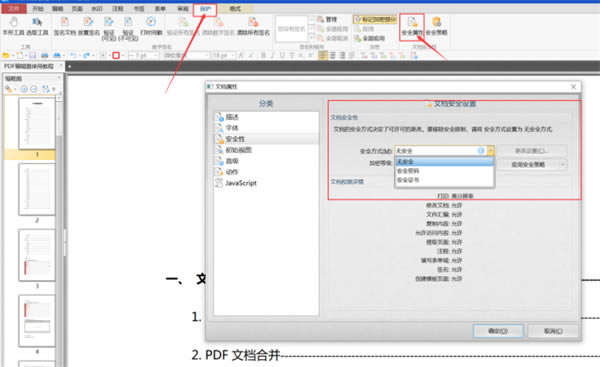The height and width of the screenshot is (367, 600).
Task: Click the info icon in security method field
Action: [481, 151]
